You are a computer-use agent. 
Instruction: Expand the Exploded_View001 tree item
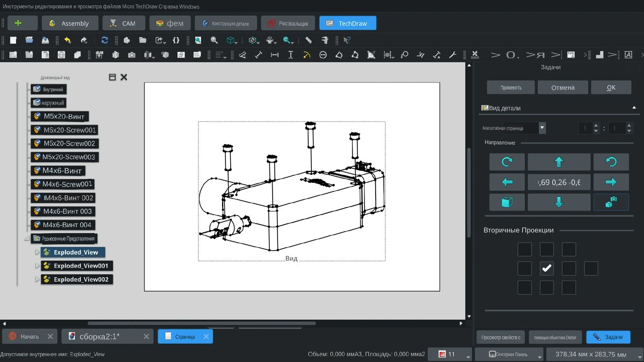pyautogui.click(x=37, y=266)
